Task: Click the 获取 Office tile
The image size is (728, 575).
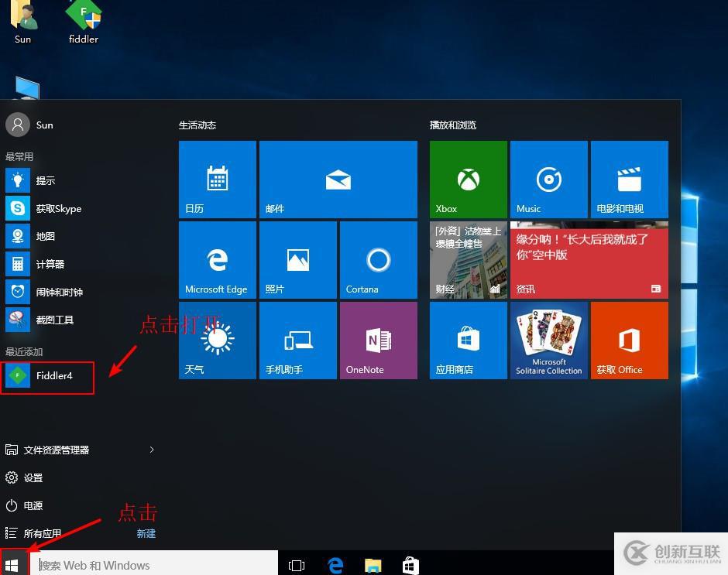Action: [x=629, y=341]
